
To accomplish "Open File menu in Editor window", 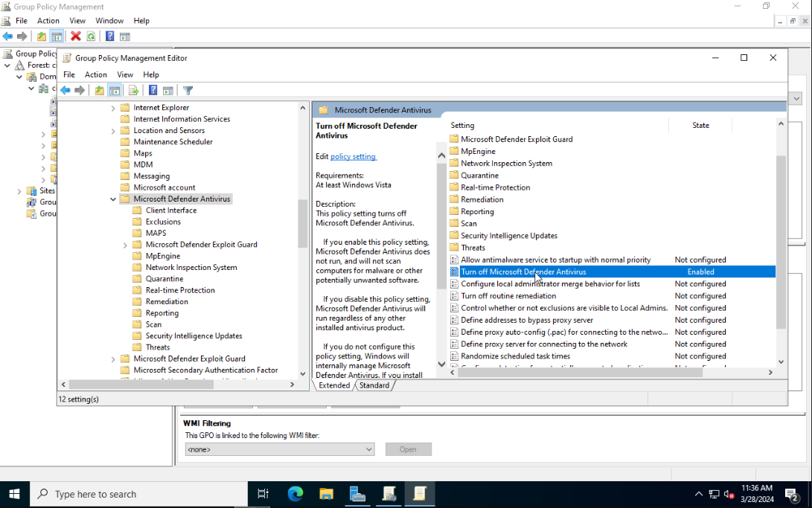I will coord(69,74).
